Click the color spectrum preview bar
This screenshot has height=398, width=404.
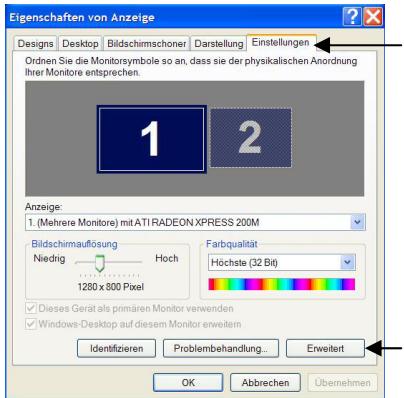282,284
